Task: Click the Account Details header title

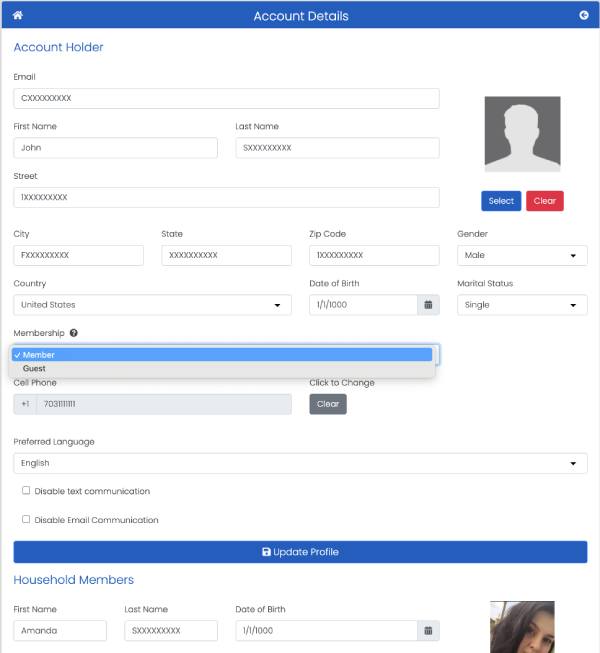Action: 301,16
